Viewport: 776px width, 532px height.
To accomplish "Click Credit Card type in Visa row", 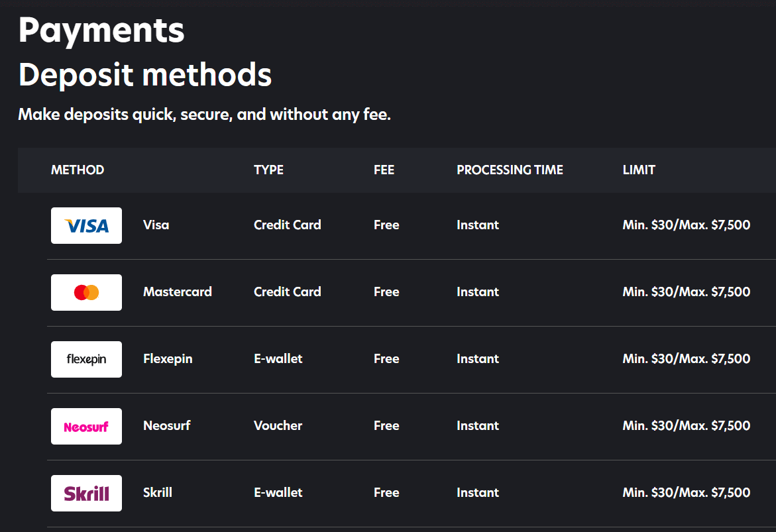I will 288,225.
